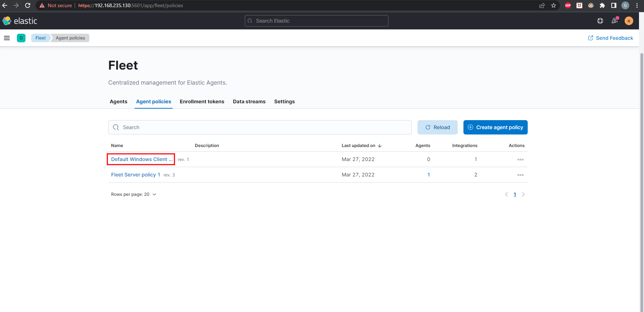Switch to the Data streams tab
Image resolution: width=644 pixels, height=312 pixels.
(249, 101)
